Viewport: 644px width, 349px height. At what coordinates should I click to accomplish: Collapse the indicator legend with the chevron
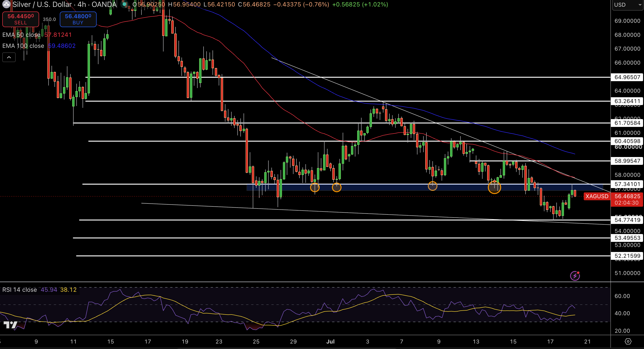[x=9, y=57]
